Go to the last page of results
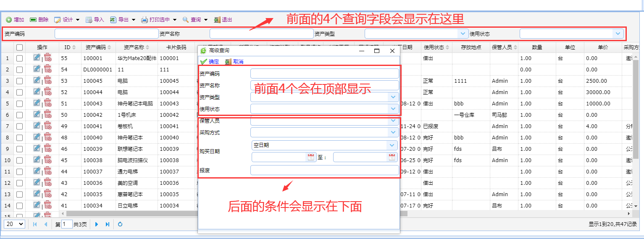 coord(108,224)
